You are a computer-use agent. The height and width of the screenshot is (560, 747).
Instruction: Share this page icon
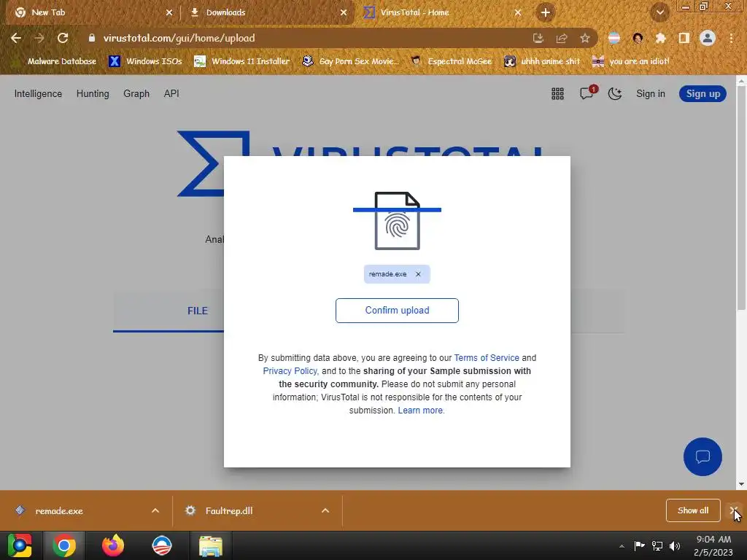coord(562,38)
